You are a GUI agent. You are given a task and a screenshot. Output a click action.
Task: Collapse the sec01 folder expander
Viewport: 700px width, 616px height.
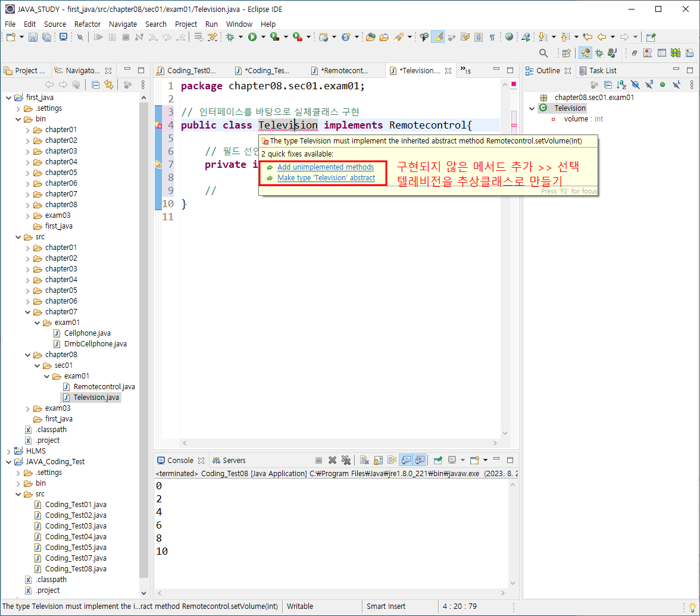[x=37, y=365]
